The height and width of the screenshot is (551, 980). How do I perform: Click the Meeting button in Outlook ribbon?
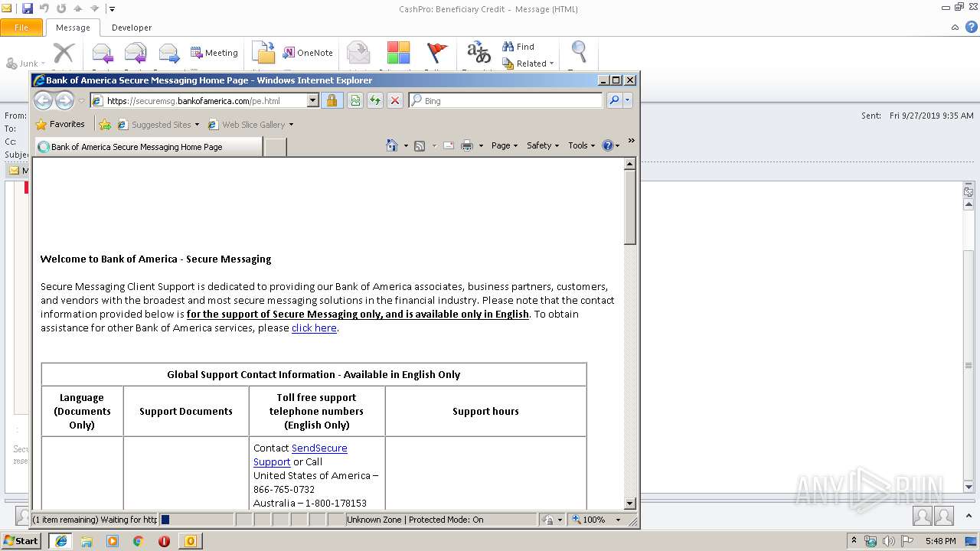click(214, 53)
